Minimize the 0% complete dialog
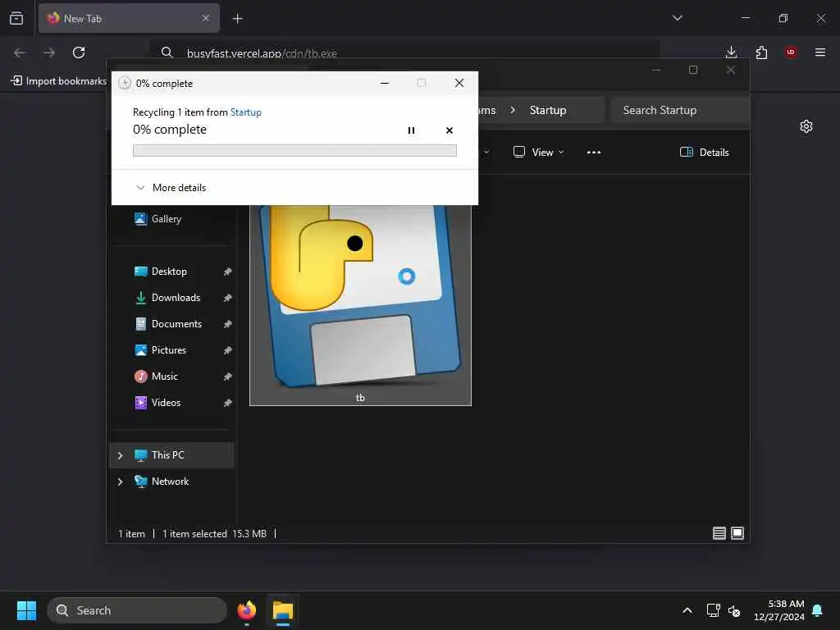This screenshot has width=840, height=630. coord(385,83)
